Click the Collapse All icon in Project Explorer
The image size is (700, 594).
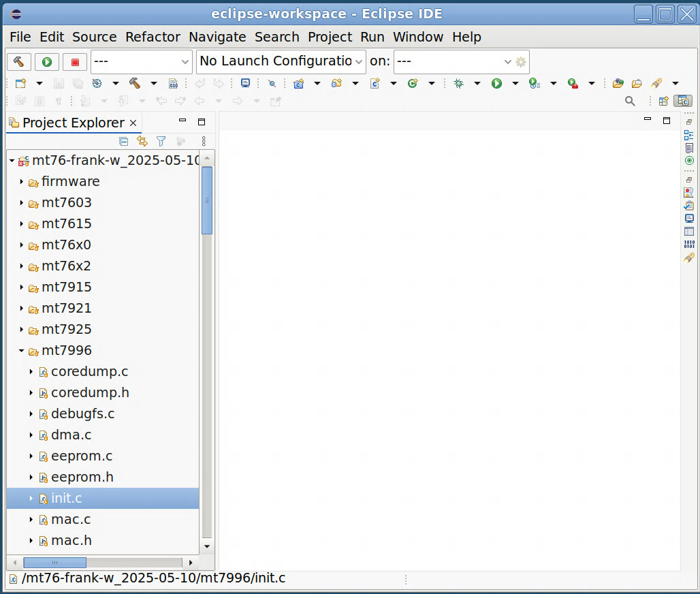(x=124, y=142)
